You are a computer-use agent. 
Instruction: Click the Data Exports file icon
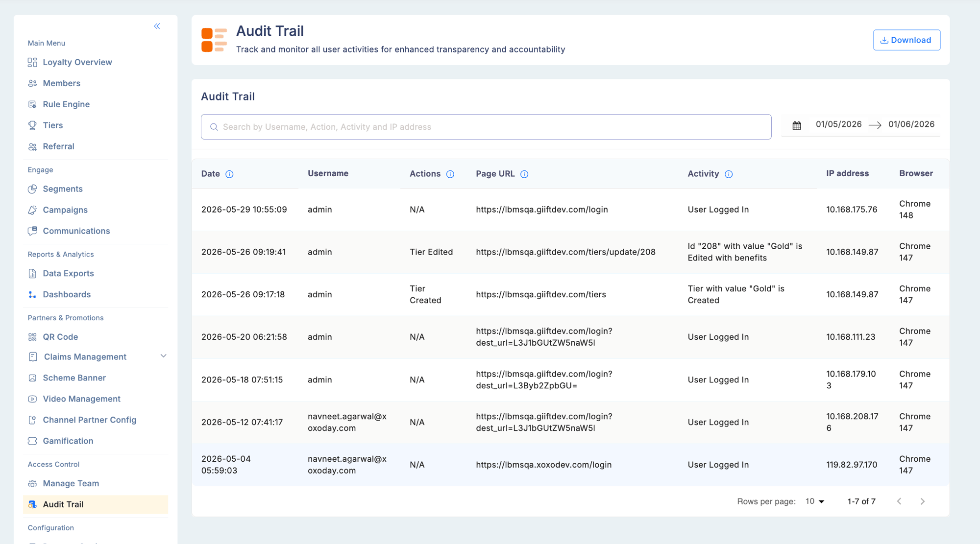(32, 274)
